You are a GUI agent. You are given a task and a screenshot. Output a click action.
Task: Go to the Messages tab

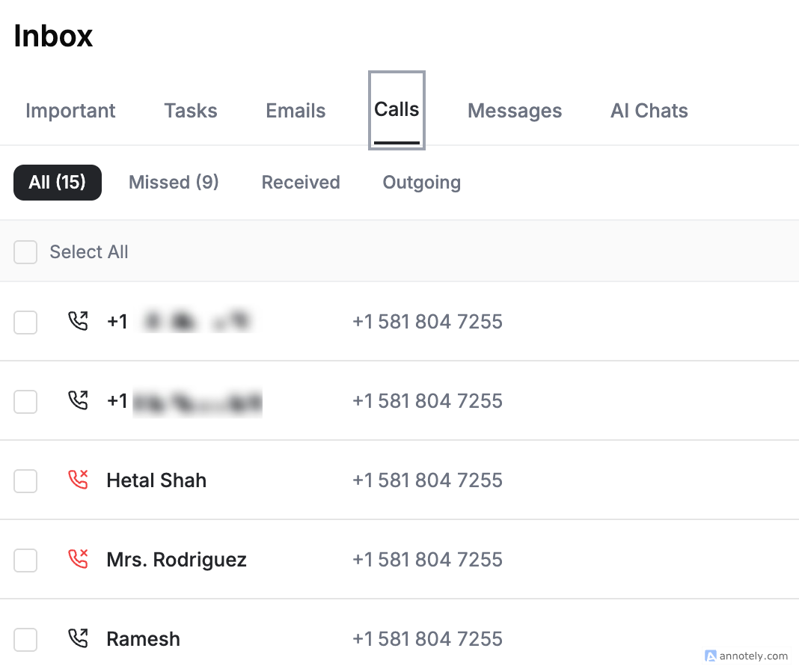pos(515,111)
